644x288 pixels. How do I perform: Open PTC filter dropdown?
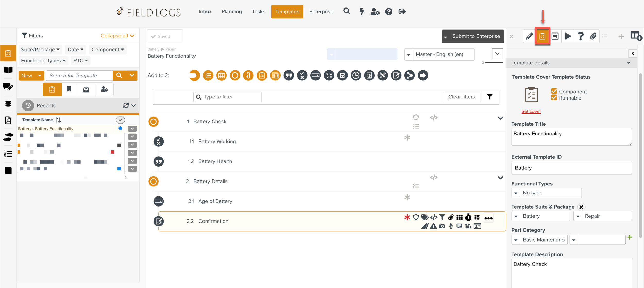click(x=81, y=61)
